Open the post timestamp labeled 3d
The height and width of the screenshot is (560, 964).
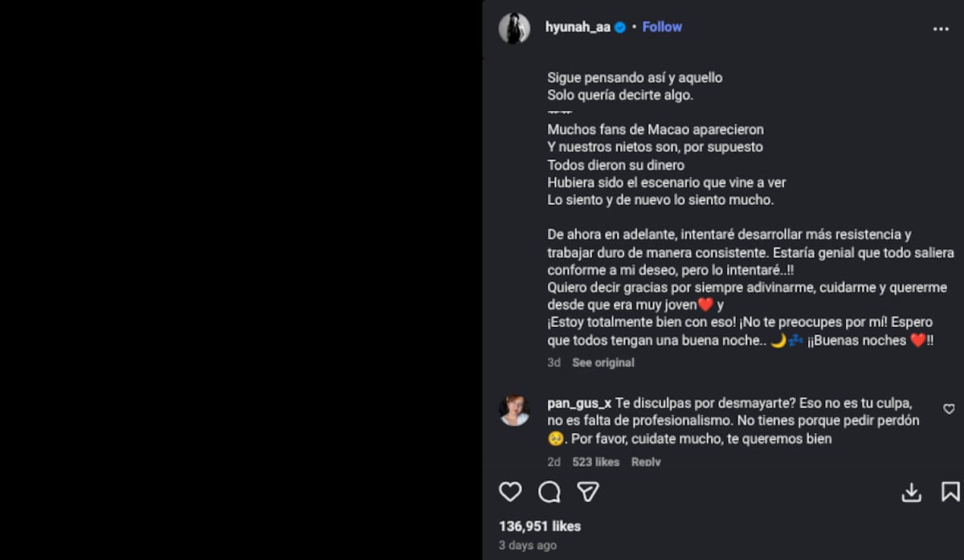pos(553,362)
